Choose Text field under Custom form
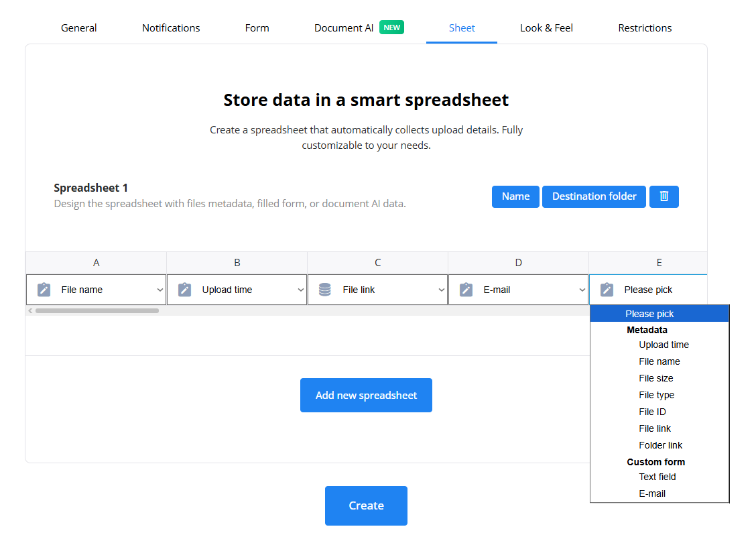 (x=657, y=477)
